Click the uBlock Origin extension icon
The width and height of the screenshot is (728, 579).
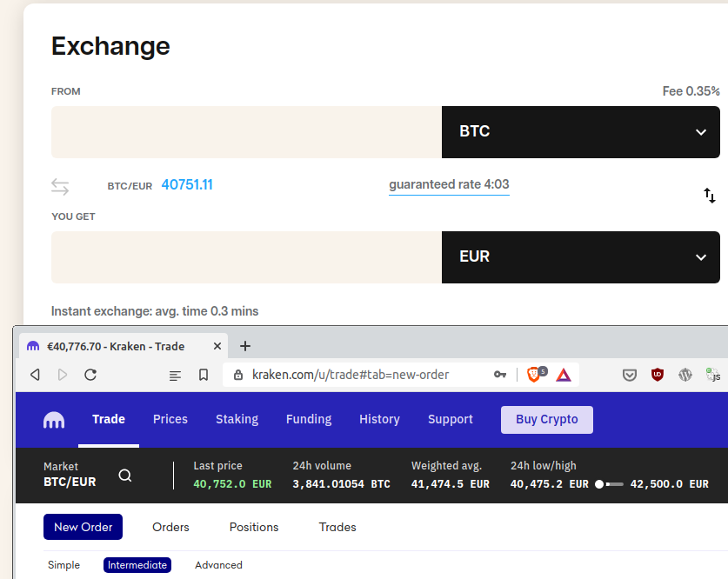[x=658, y=375]
